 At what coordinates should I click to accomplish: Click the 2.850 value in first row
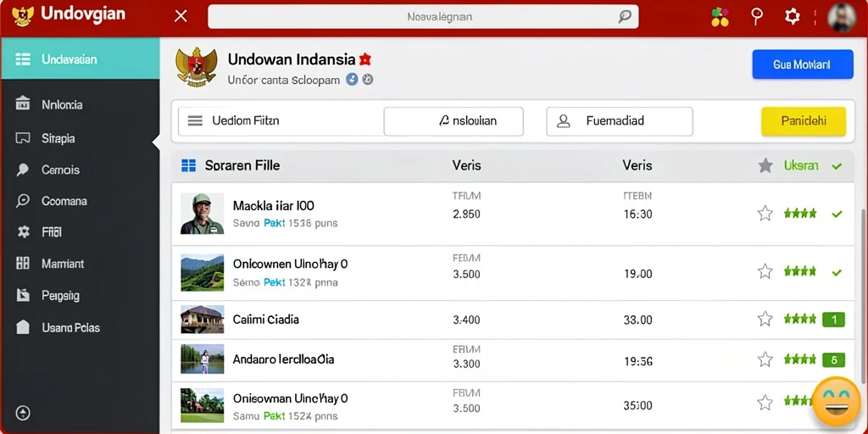[x=467, y=214]
